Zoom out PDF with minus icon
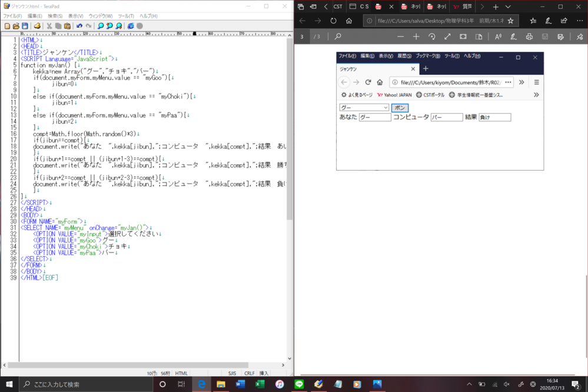The height and width of the screenshot is (392, 588). [400, 36]
